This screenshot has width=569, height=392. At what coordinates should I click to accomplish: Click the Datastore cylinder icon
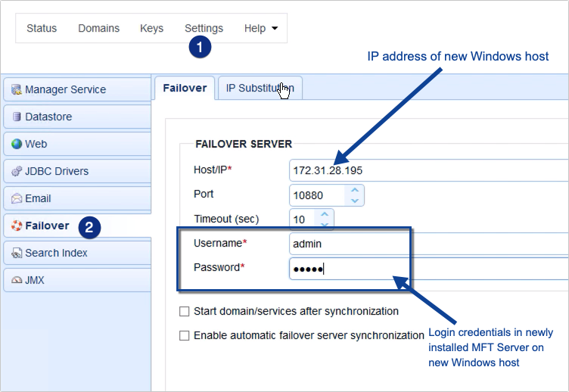[17, 117]
